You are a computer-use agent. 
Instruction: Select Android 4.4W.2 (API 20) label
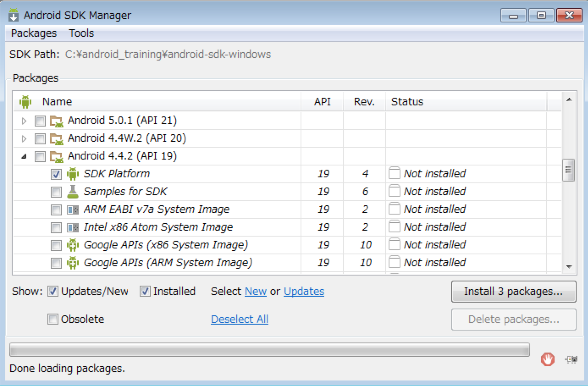click(x=127, y=138)
